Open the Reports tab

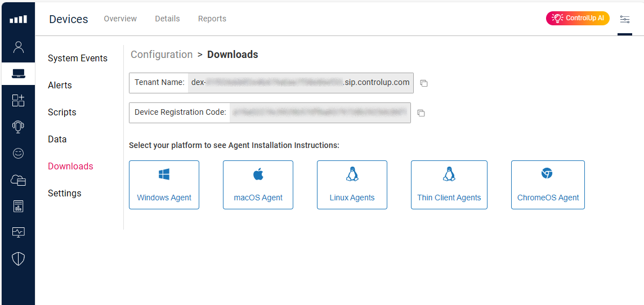tap(212, 19)
